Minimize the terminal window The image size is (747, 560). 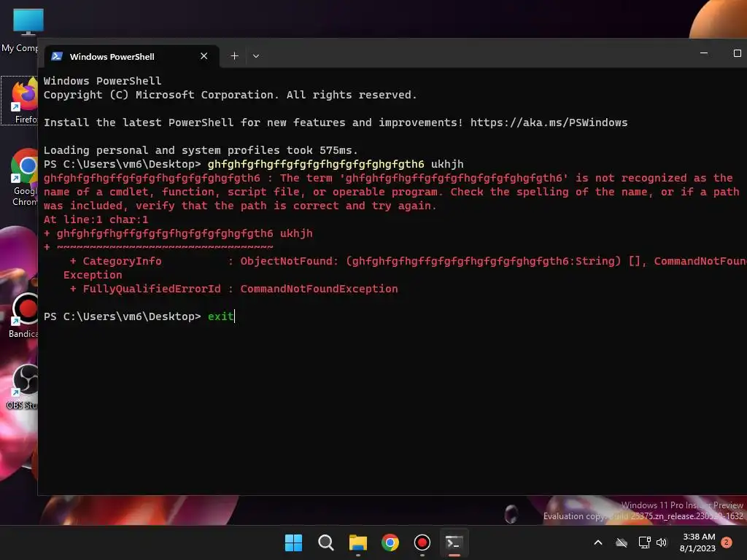[704, 53]
